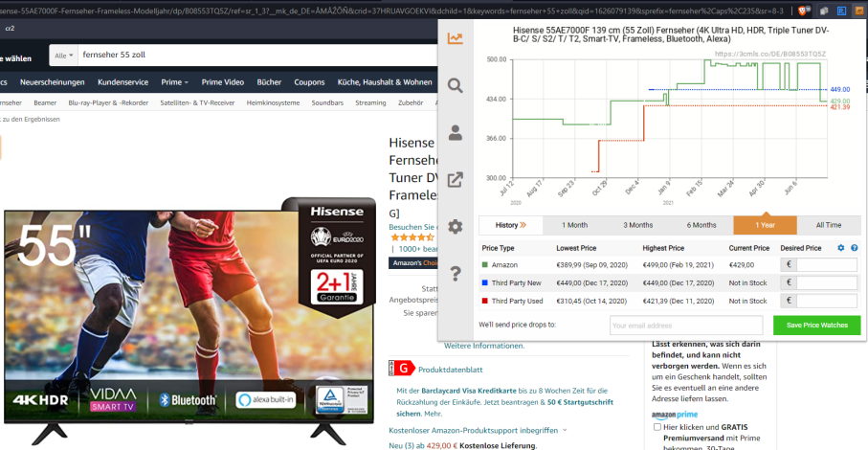Click the Amazon lowest price €389,99 cell
The image size is (868, 450).
tap(591, 265)
